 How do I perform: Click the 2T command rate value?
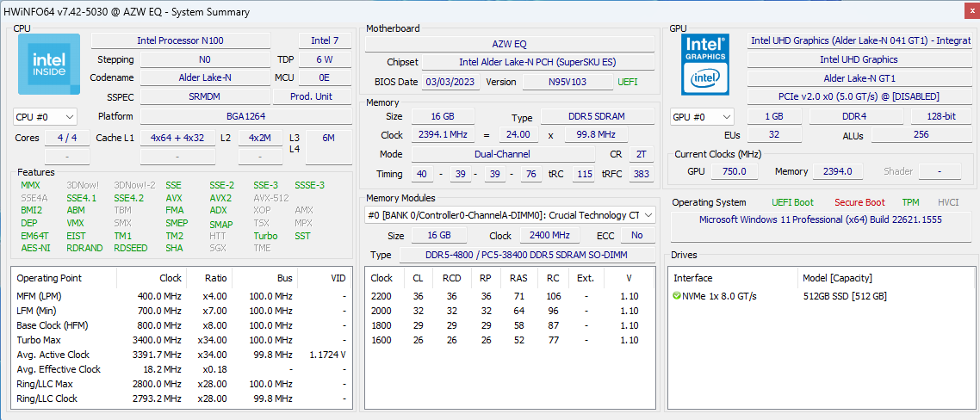pyautogui.click(x=642, y=154)
